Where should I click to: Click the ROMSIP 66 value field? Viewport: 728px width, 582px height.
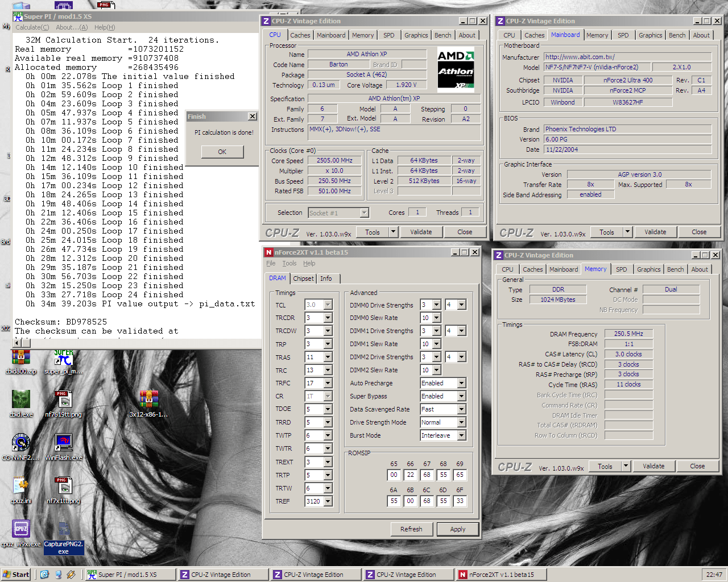coord(410,475)
